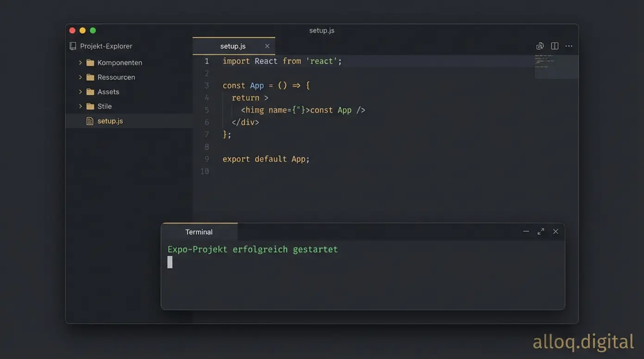Minimize the Terminal panel

point(526,231)
